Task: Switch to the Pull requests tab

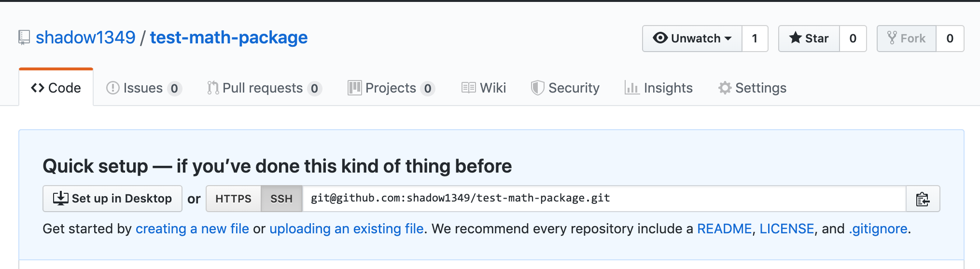Action: [x=264, y=88]
